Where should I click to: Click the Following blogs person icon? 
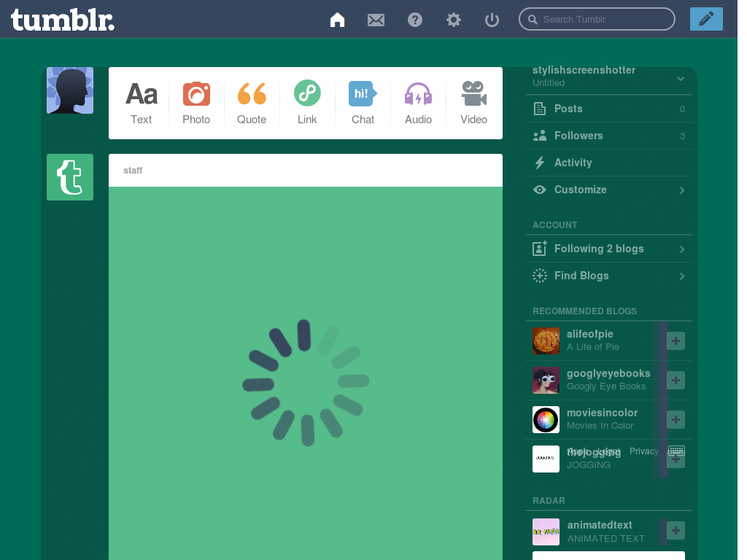(540, 248)
